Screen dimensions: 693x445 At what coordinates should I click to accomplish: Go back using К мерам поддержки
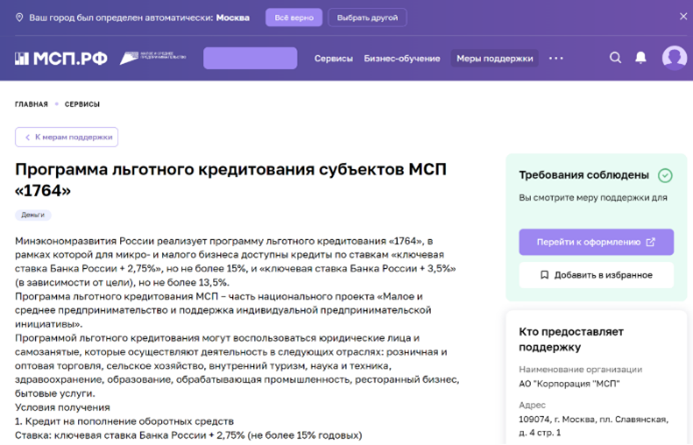(x=66, y=137)
